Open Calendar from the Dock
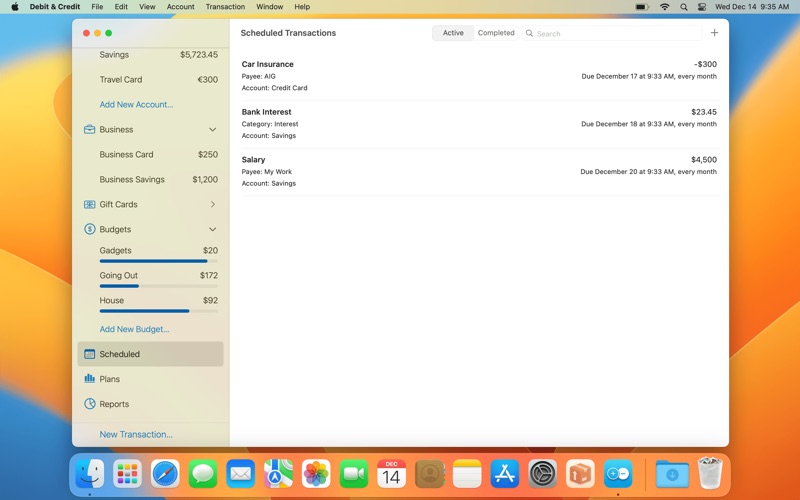The image size is (800, 500). point(391,474)
